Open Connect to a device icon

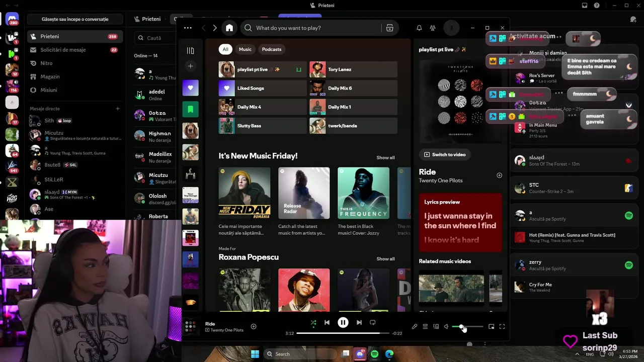(x=436, y=326)
